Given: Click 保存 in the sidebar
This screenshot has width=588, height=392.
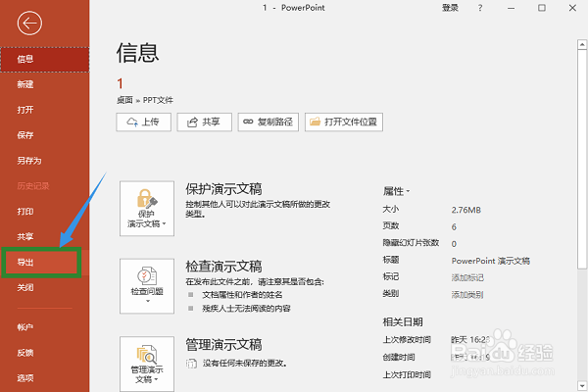Looking at the screenshot, I should [x=45, y=135].
